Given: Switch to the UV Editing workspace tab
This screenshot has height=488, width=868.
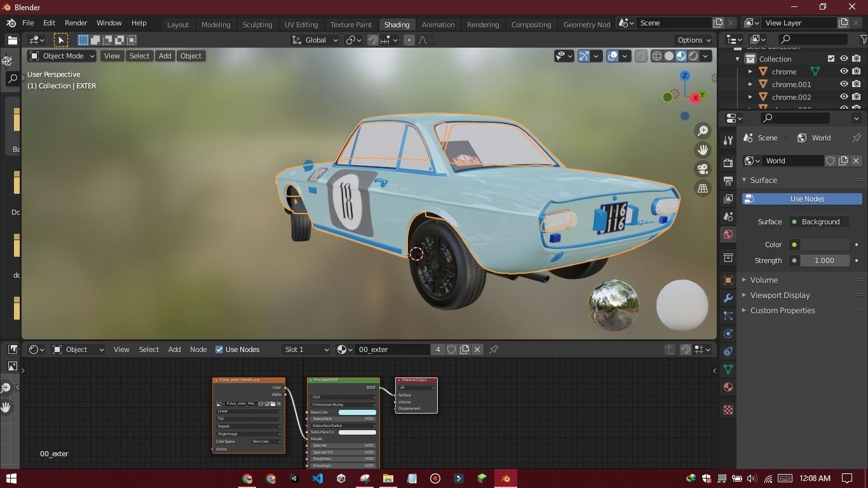Looking at the screenshot, I should [301, 24].
